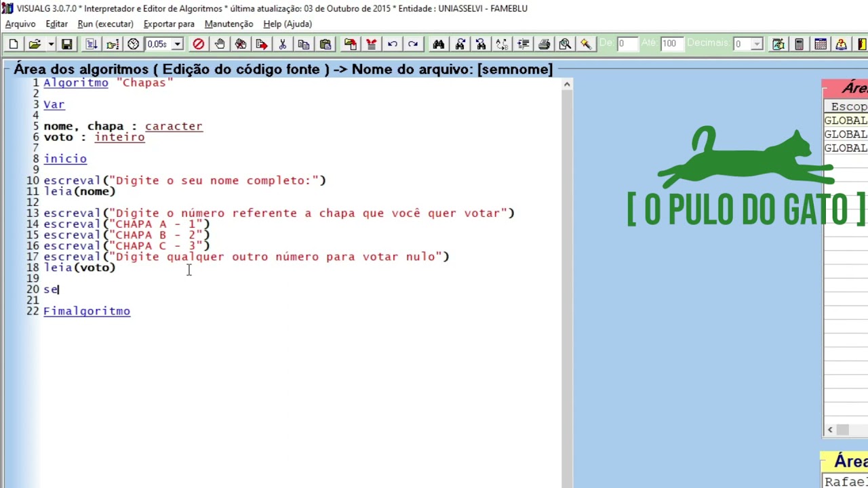Open the Exportar para menu
Screen dimensions: 868x488
click(169, 24)
